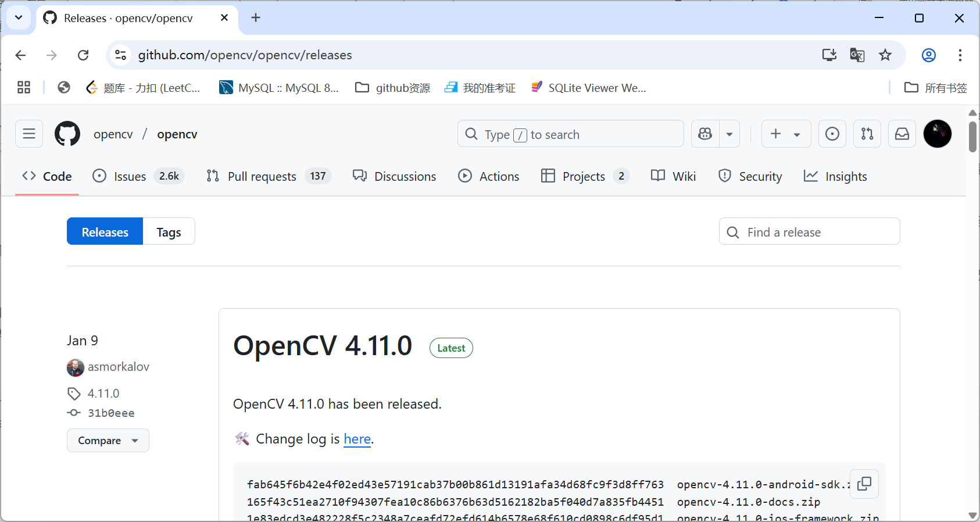
Task: Open a new browser tab
Action: [256, 18]
